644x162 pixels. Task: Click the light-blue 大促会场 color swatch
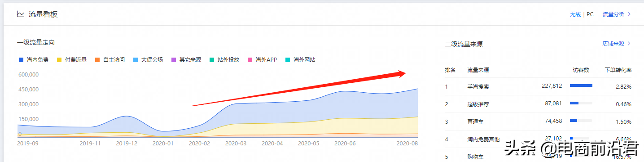click(136, 59)
